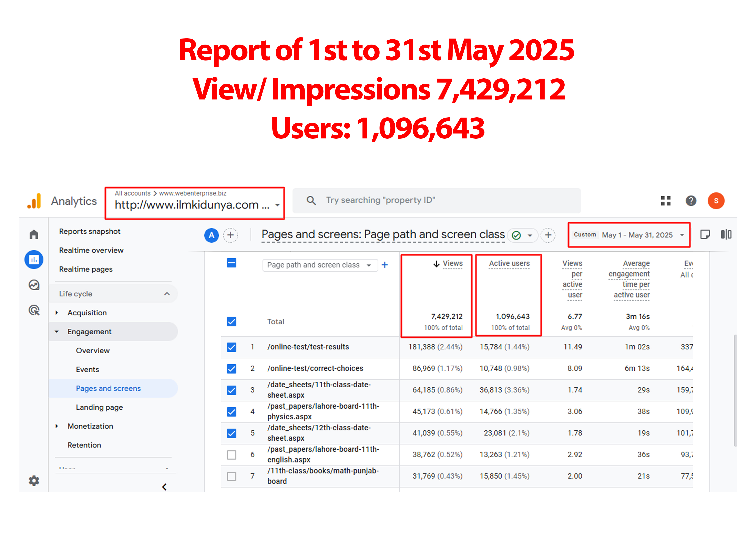
Task: Check the lahore-board-11th-english row checkbox
Action: coord(231,455)
